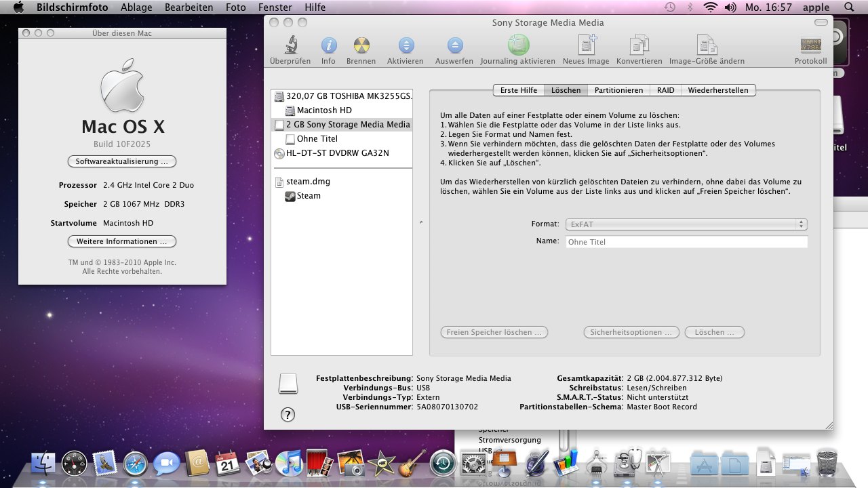Click the Name field showing Ohne Titel

tap(686, 241)
